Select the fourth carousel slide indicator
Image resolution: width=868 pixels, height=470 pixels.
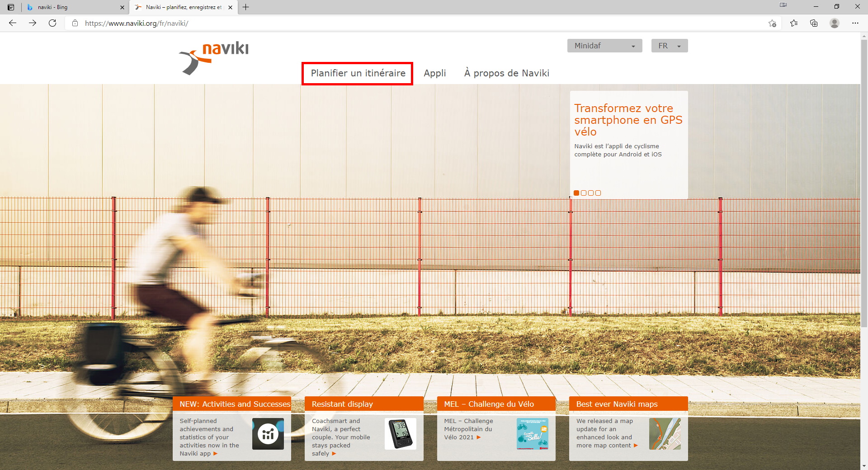click(x=598, y=193)
